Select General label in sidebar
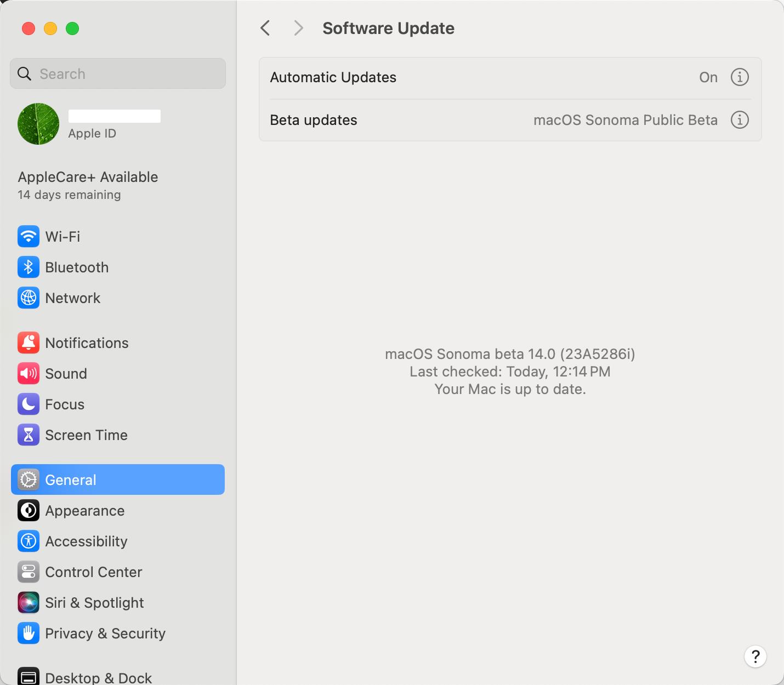This screenshot has width=784, height=685. pyautogui.click(x=70, y=480)
